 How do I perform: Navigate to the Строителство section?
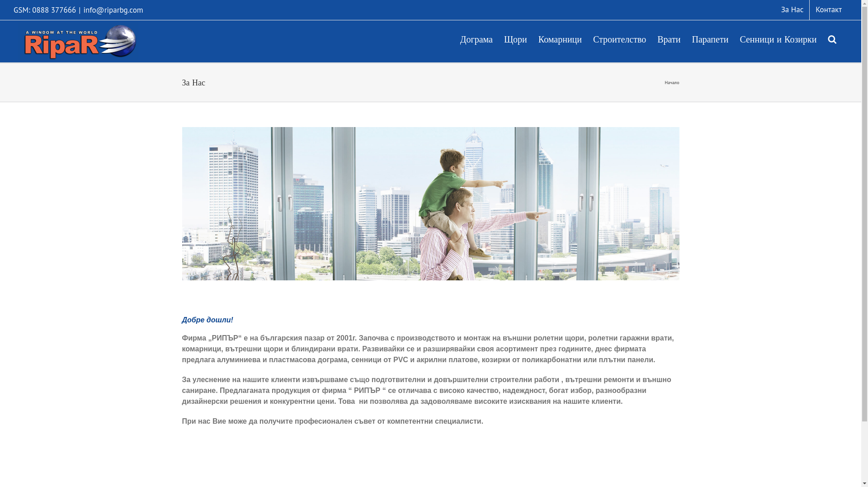click(619, 40)
